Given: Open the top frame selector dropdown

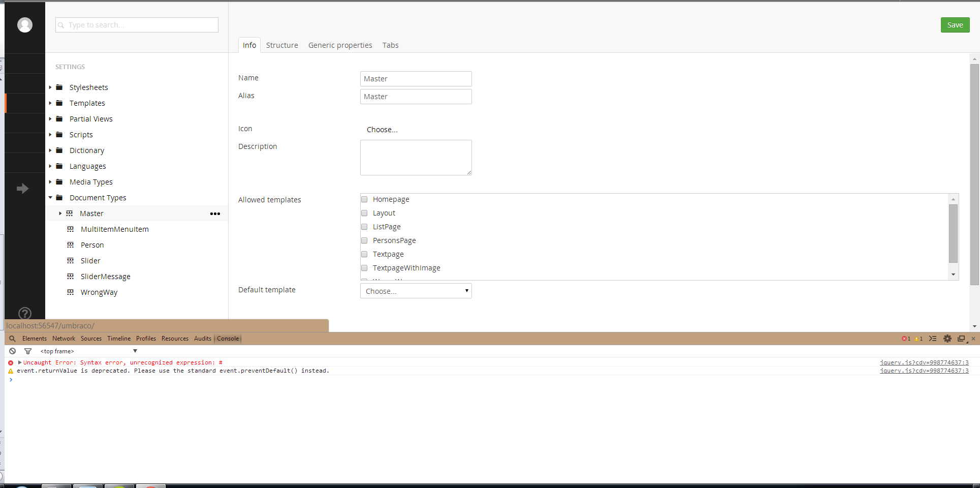Looking at the screenshot, I should pos(88,351).
